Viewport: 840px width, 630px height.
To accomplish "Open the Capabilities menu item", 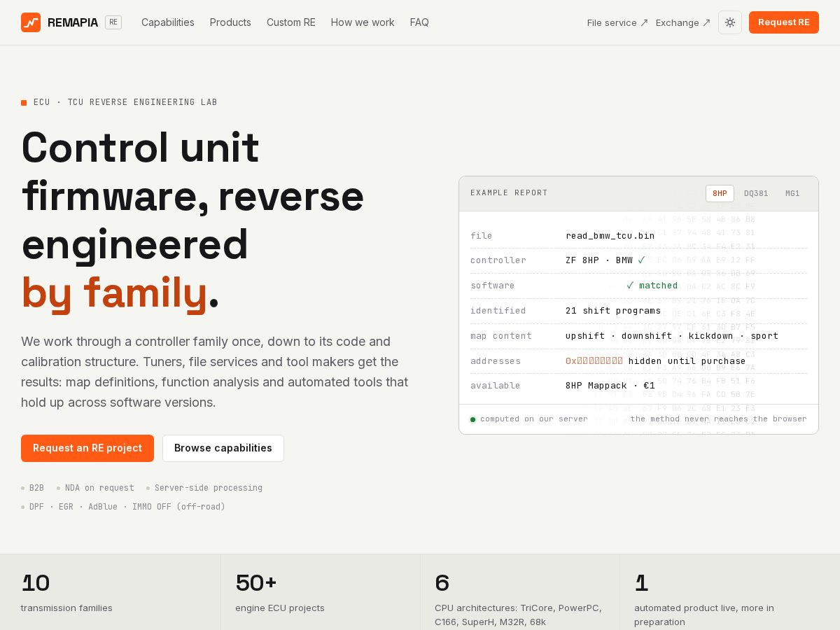I will click(x=168, y=22).
